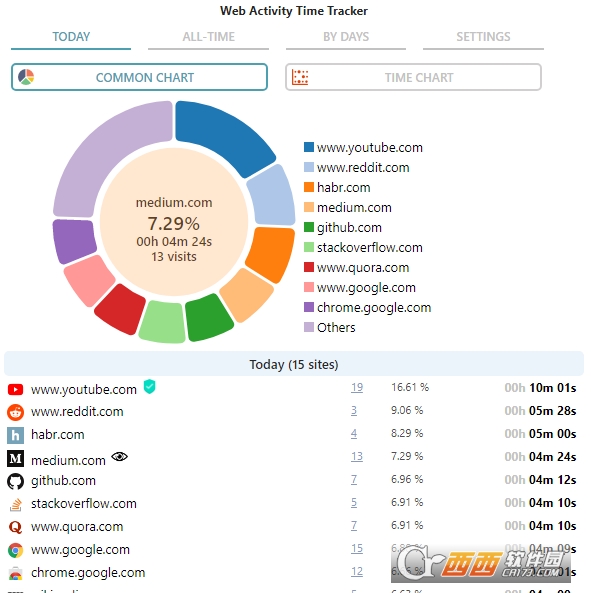Select the TIME CHART button
The width and height of the screenshot is (591, 593).
(413, 77)
